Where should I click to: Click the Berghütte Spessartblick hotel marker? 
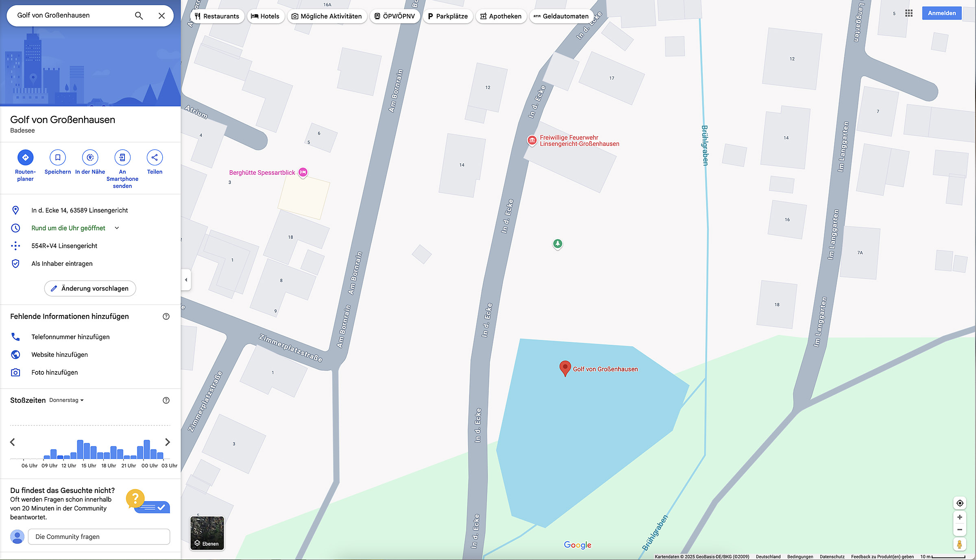point(303,172)
